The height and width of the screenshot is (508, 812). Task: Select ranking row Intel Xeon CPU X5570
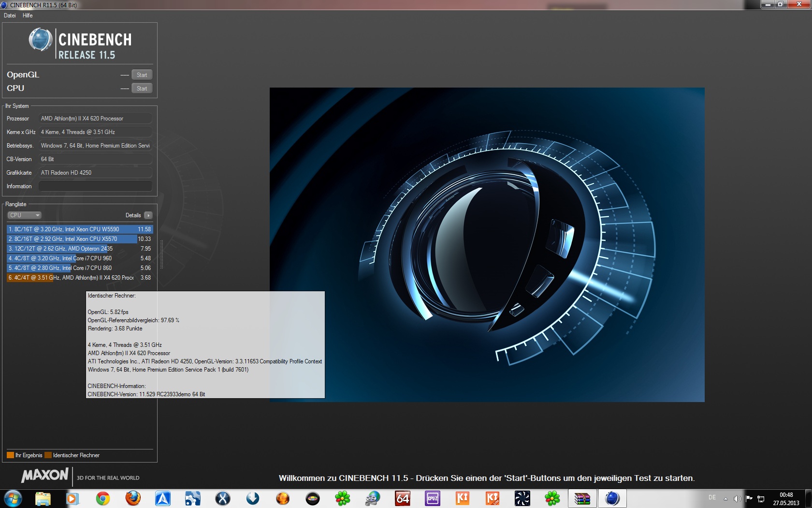(x=80, y=239)
